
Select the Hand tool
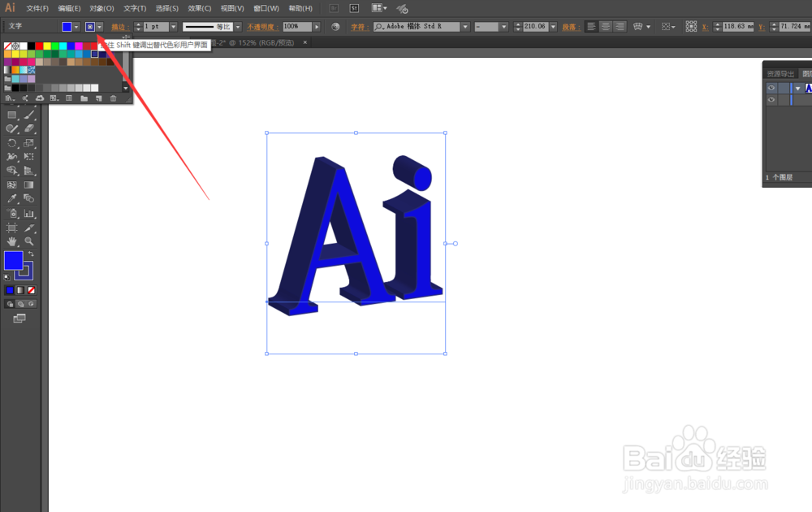(12, 241)
